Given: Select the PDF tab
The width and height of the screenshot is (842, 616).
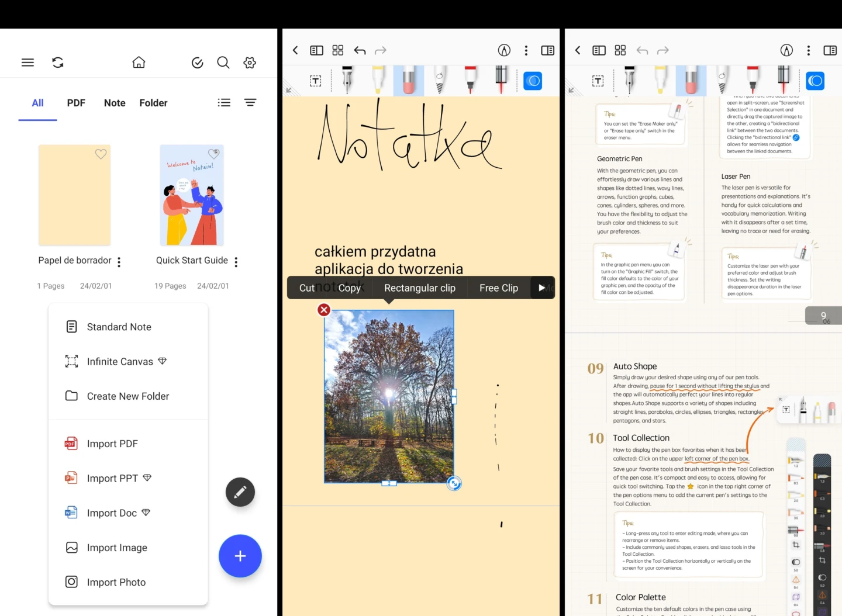Looking at the screenshot, I should (x=76, y=103).
